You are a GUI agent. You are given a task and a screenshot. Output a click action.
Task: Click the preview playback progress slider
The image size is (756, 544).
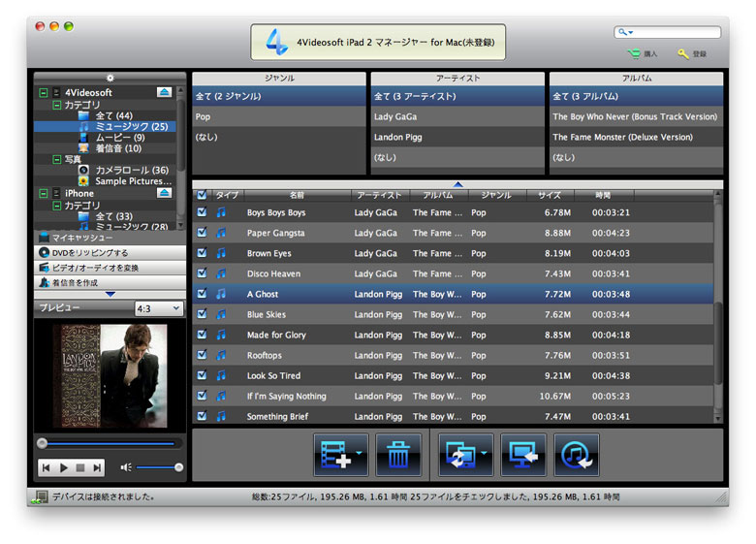click(x=109, y=443)
